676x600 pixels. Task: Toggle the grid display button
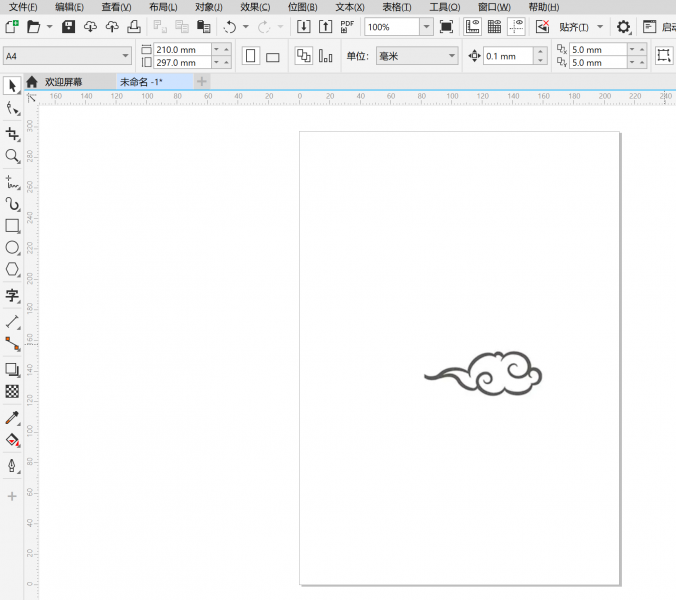(x=494, y=27)
